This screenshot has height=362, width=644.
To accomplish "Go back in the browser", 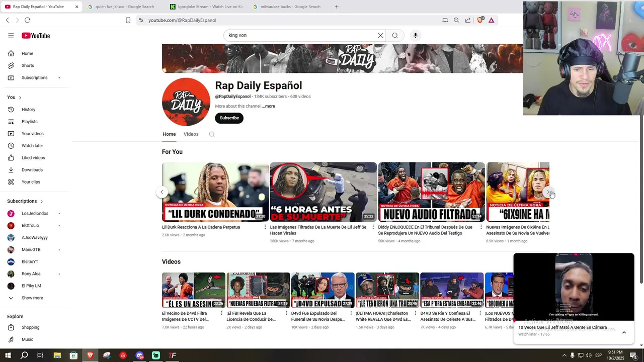I will click(x=7, y=20).
